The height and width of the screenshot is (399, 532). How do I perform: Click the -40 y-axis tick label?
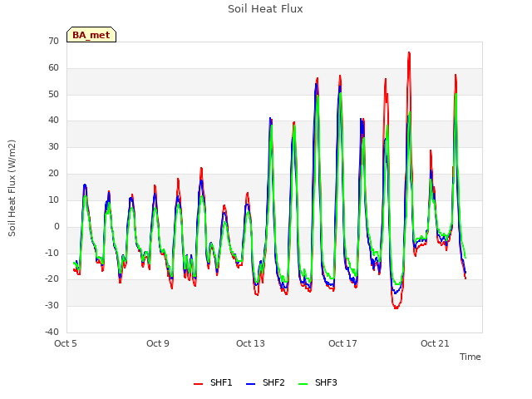[52, 332]
